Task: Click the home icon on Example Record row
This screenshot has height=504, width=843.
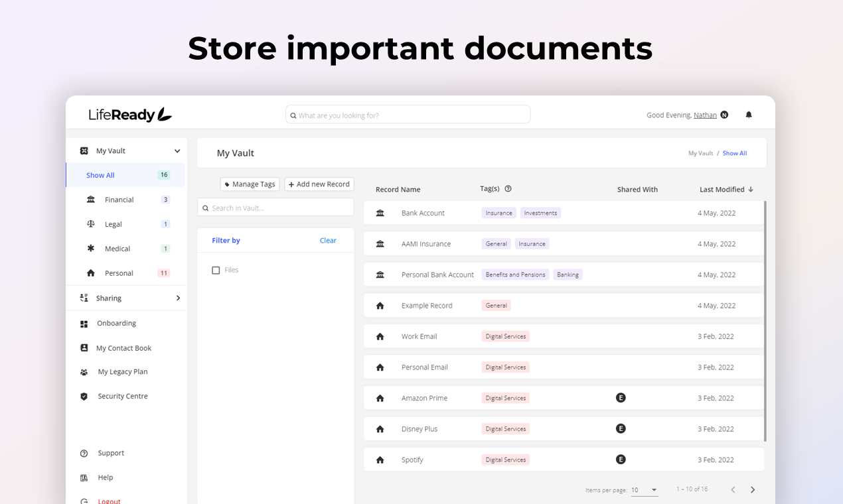Action: [380, 306]
